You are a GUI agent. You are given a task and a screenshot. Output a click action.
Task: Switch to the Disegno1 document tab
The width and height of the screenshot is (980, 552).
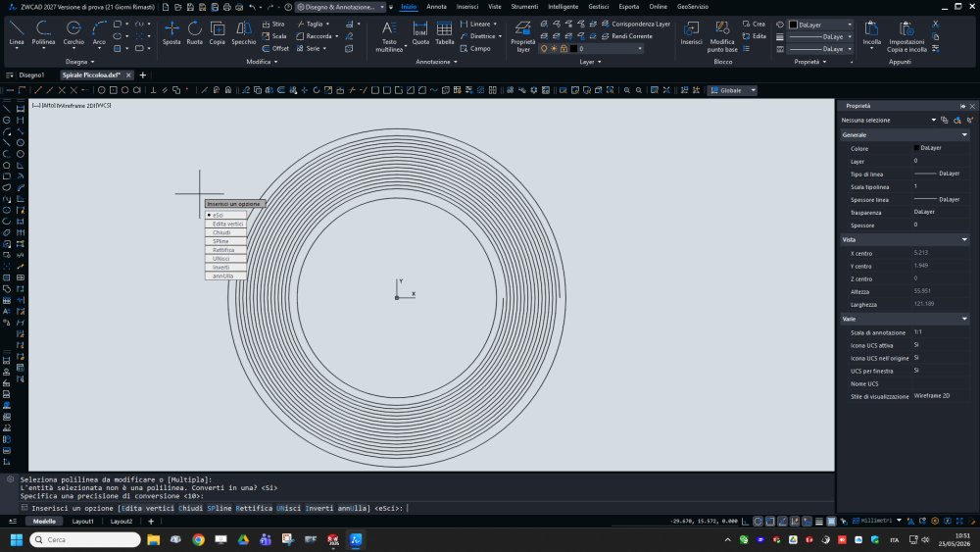32,75
